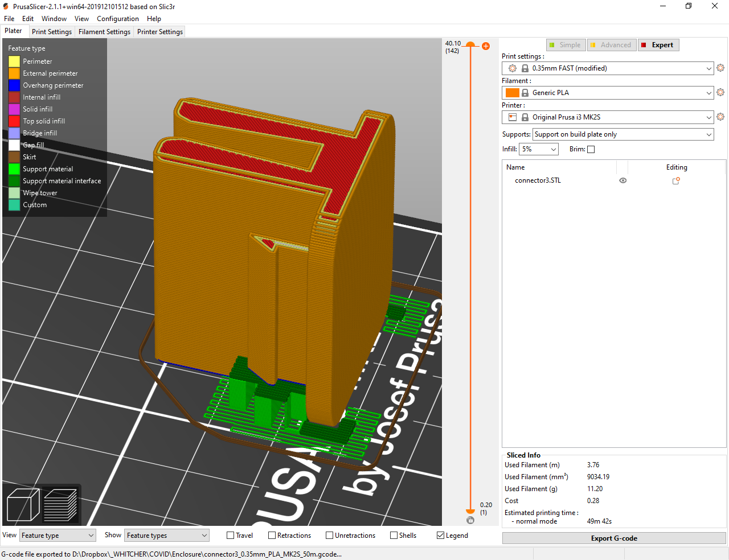729x560 pixels.
Task: Open the Supports dropdown
Action: 623,134
